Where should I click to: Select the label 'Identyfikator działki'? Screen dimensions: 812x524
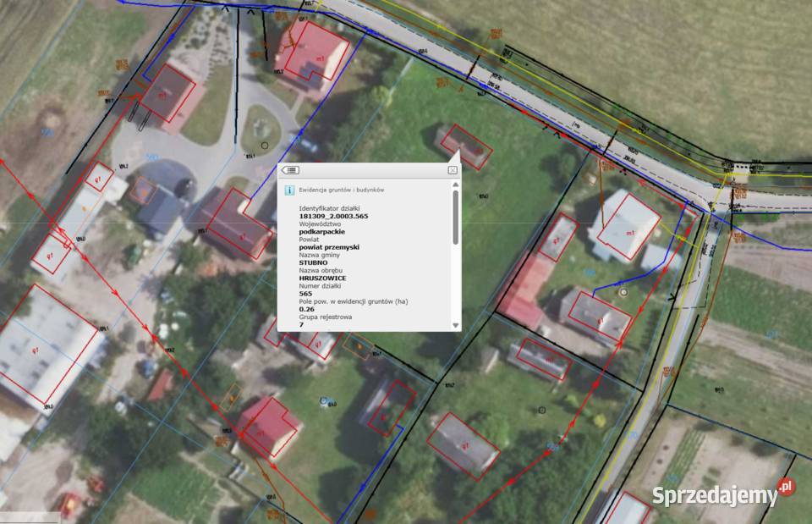pos(329,208)
